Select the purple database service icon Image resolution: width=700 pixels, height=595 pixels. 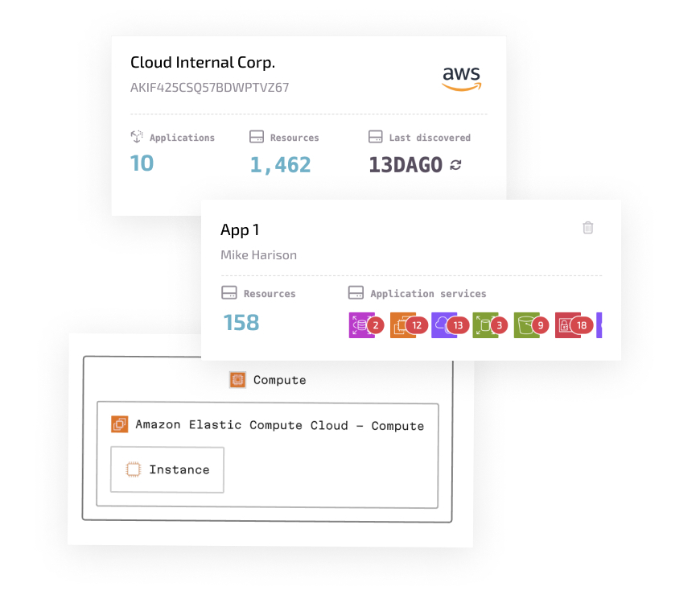tap(359, 325)
